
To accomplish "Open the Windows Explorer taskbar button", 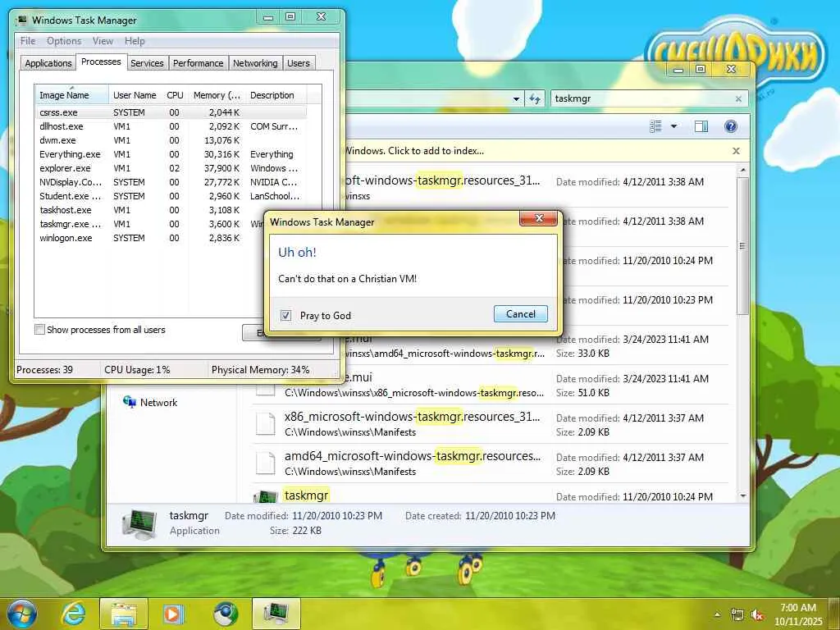I will point(123,614).
